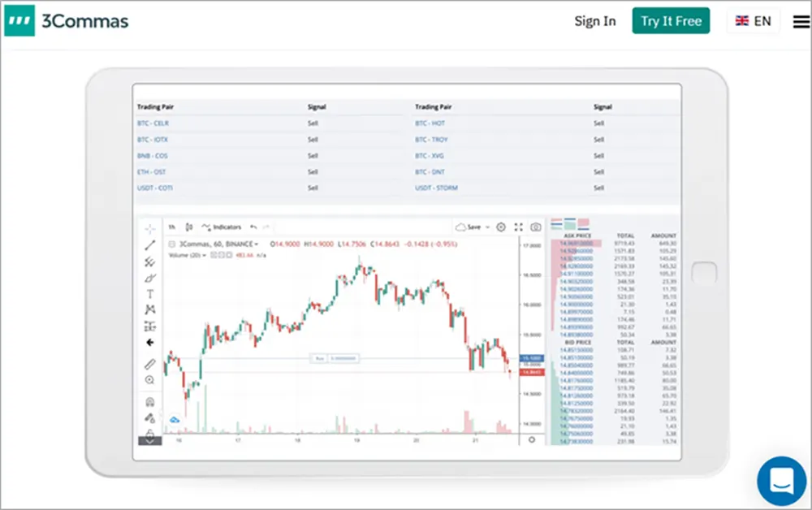
Task: Open the Indicators dialog
Action: pyautogui.click(x=222, y=227)
